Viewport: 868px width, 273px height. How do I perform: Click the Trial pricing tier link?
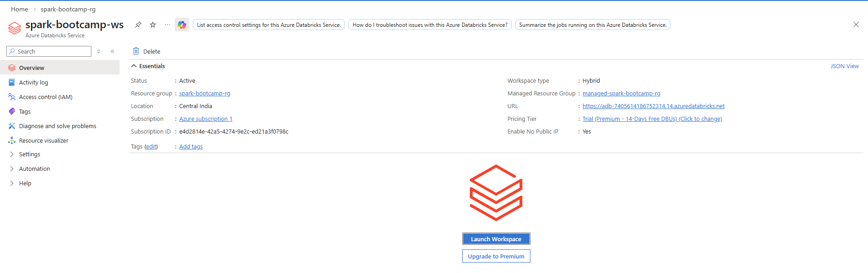coord(652,119)
